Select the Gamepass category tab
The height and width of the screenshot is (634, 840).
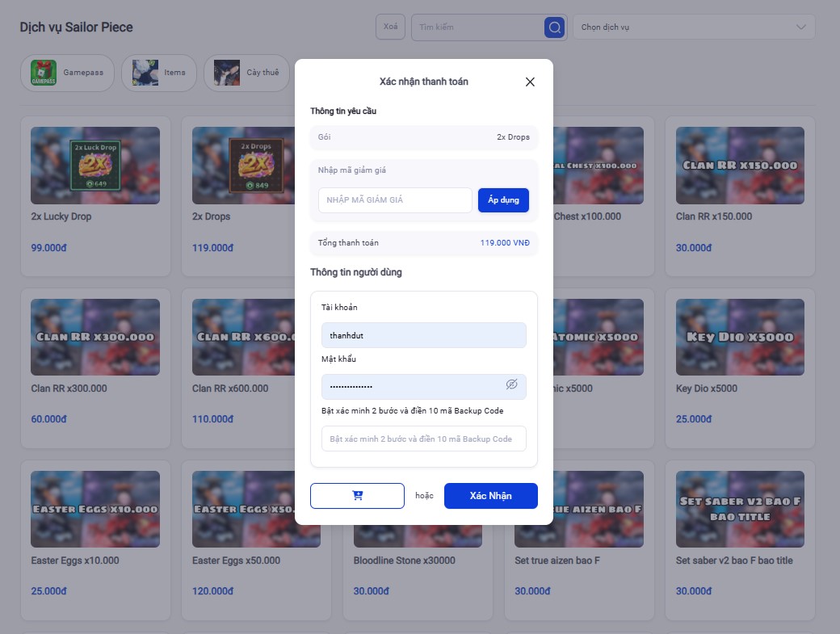68,73
